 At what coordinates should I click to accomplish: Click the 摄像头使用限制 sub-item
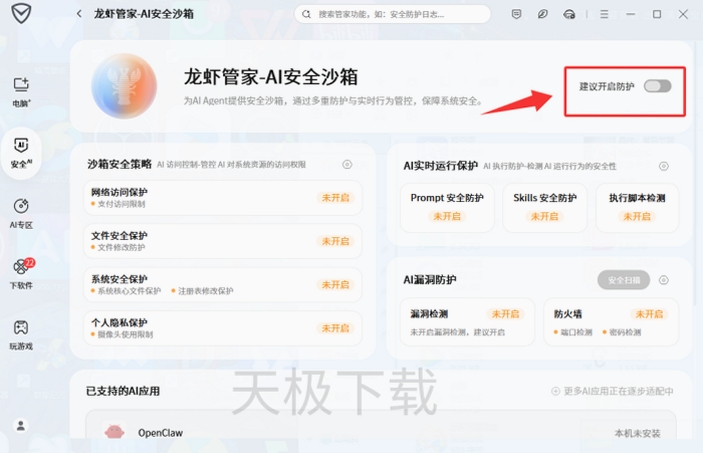tap(125, 335)
